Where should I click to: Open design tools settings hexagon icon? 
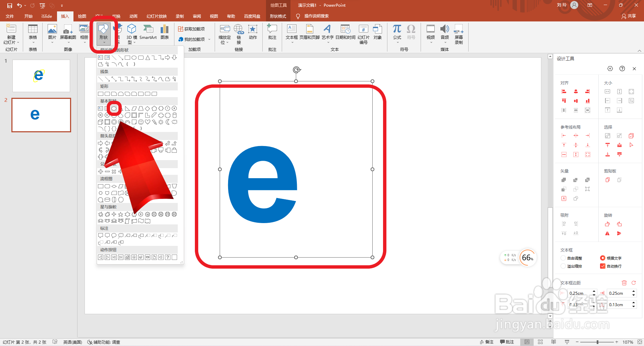click(610, 69)
